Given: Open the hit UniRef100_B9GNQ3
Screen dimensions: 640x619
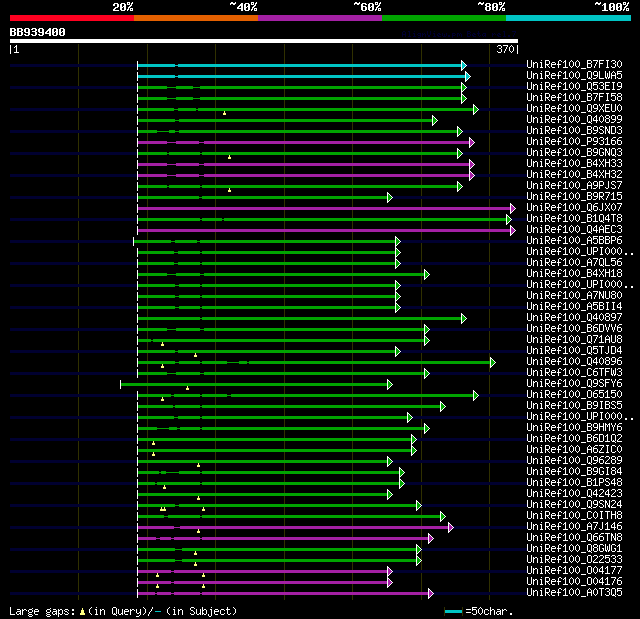Looking at the screenshot, I should coord(574,153).
